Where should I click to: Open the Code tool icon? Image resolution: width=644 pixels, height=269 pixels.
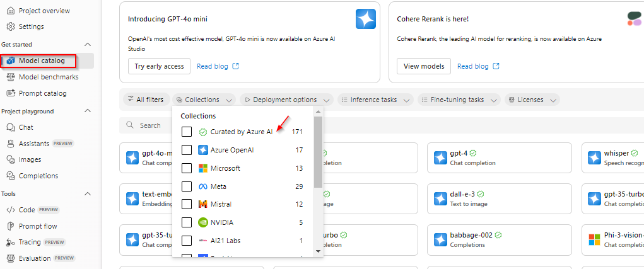pyautogui.click(x=11, y=210)
